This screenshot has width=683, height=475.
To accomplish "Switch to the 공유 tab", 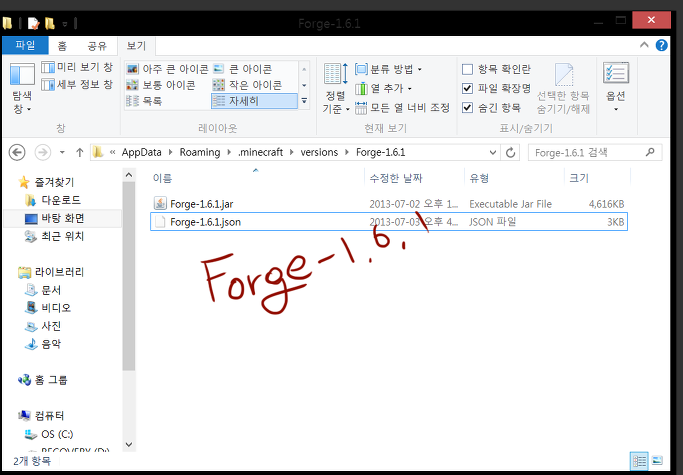I will 97,46.
